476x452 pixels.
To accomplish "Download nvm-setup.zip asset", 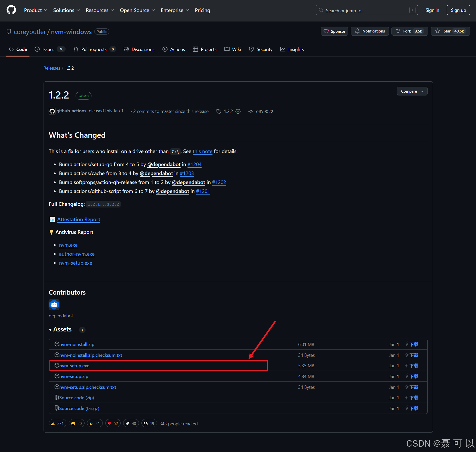I will coord(74,376).
